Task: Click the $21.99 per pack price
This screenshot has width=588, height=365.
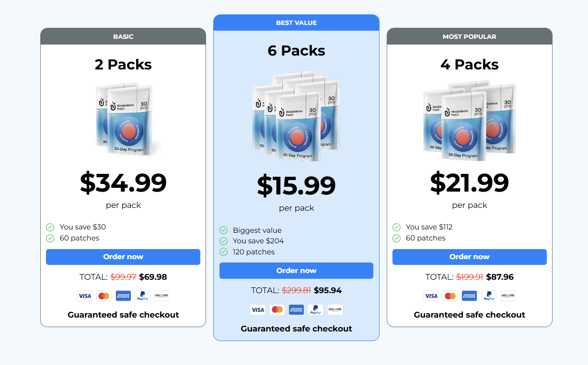Action: [469, 183]
